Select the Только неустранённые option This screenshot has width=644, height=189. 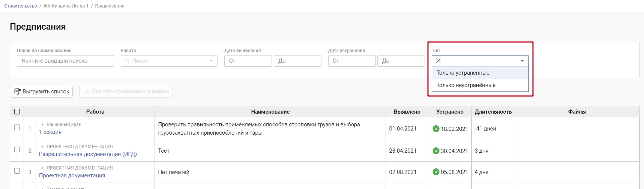tap(466, 85)
